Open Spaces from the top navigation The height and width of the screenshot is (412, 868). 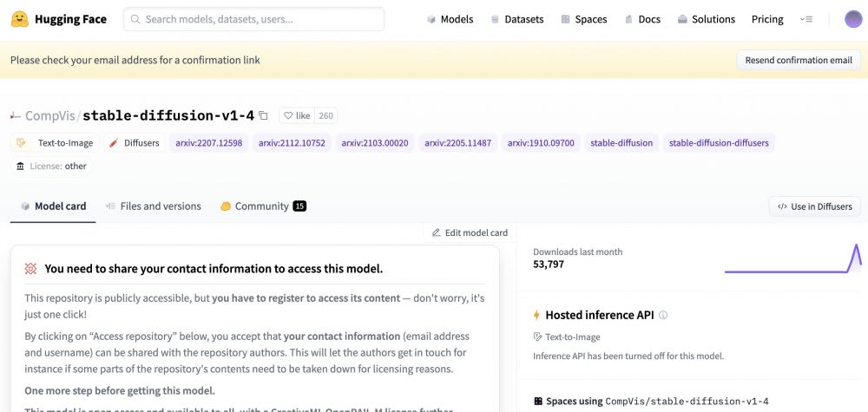click(584, 19)
